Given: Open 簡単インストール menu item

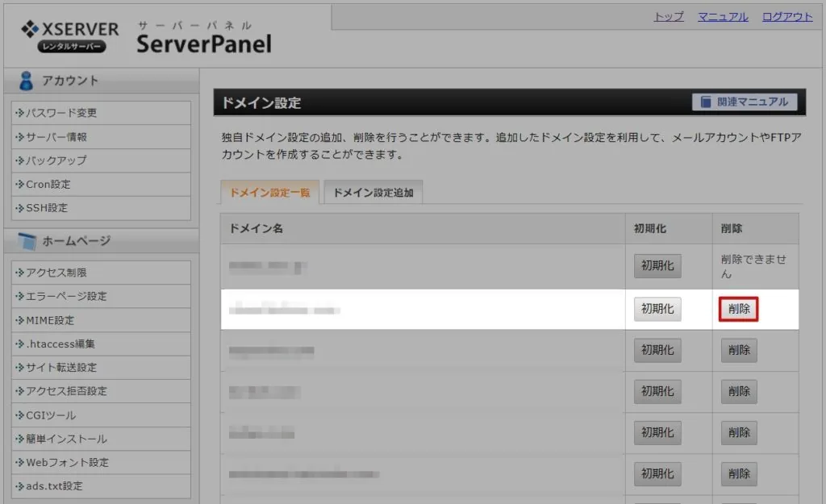Looking at the screenshot, I should (x=101, y=439).
